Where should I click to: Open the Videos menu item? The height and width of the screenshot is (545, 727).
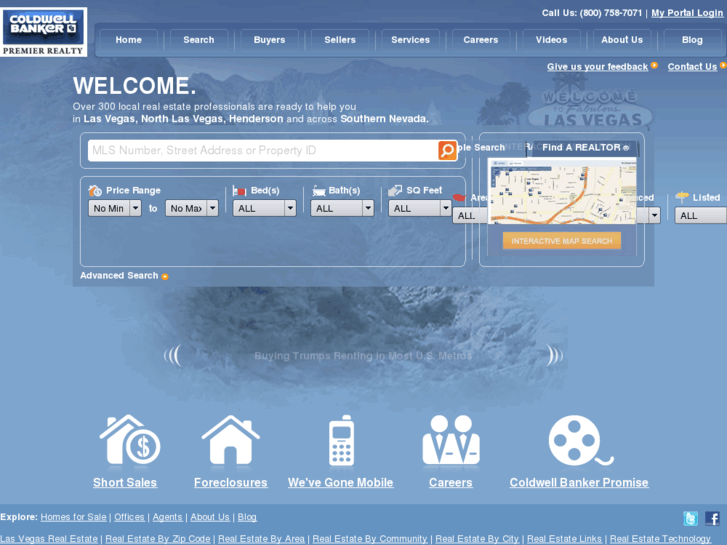tap(551, 40)
